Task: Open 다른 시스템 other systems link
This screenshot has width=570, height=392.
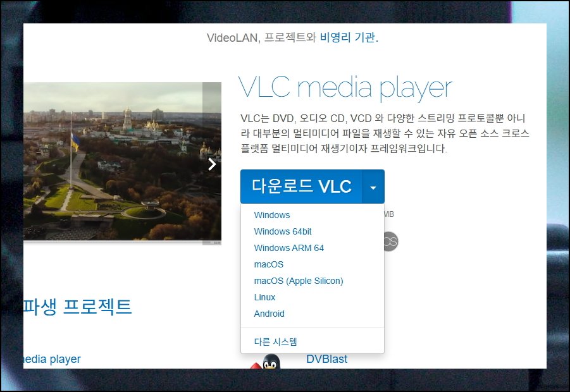Action: (275, 341)
